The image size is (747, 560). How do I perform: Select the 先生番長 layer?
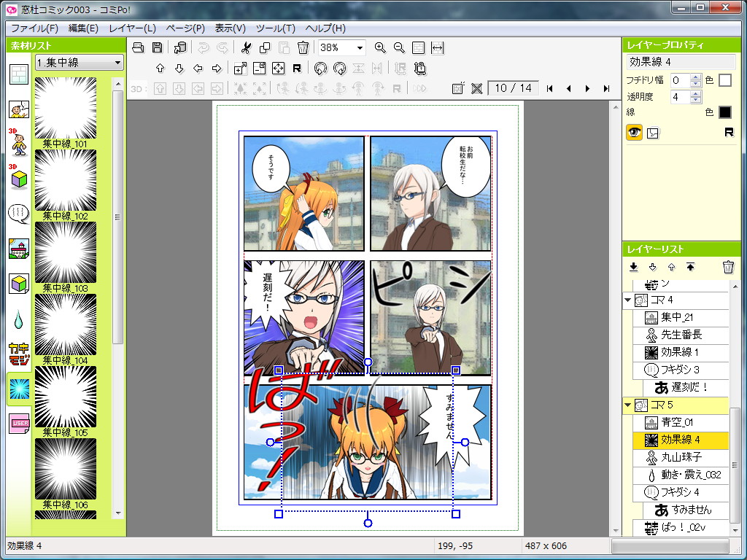point(681,335)
